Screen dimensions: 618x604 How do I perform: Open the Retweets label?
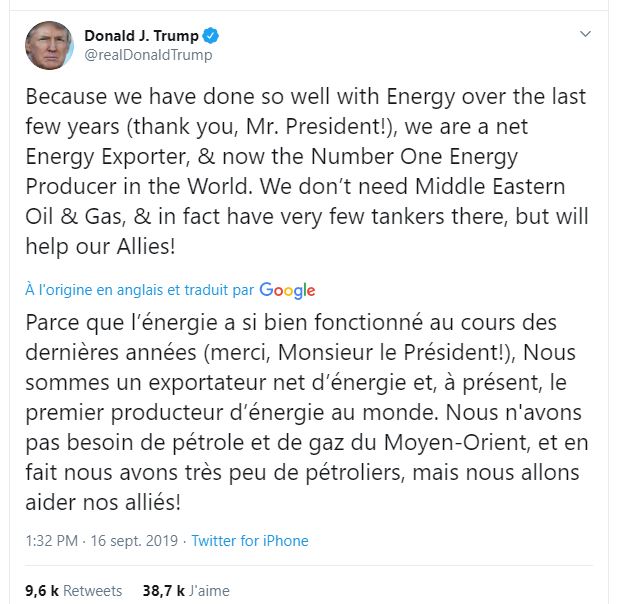pos(92,591)
